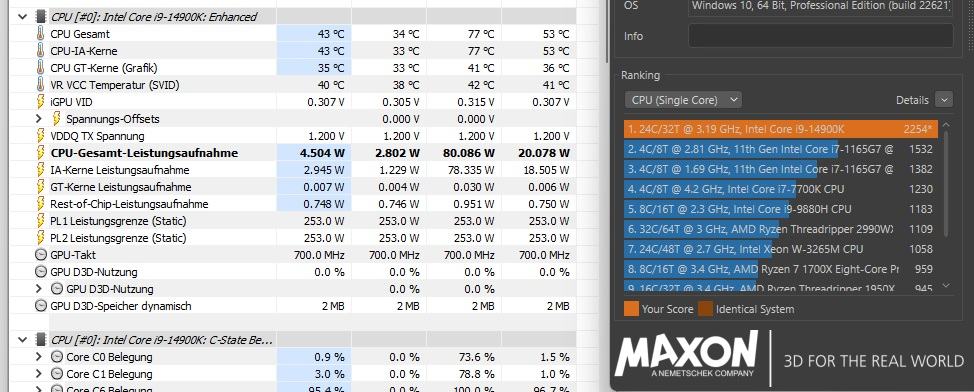Open the CPU (Single Core) ranking dropdown
The width and height of the screenshot is (974, 392).
pyautogui.click(x=683, y=100)
